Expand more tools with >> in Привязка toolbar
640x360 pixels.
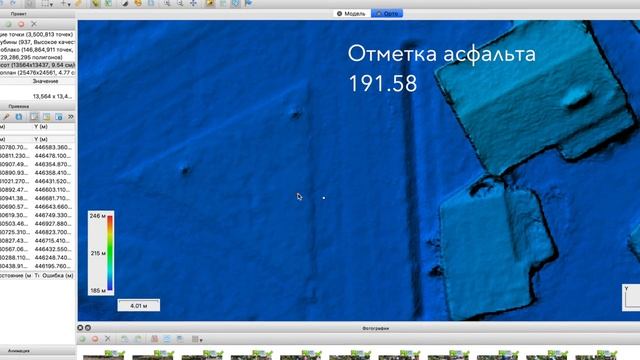pyautogui.click(x=71, y=117)
